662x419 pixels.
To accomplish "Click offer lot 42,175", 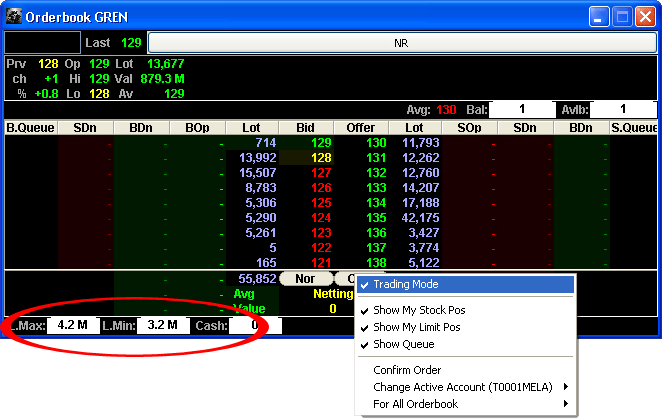I will coord(421,218).
